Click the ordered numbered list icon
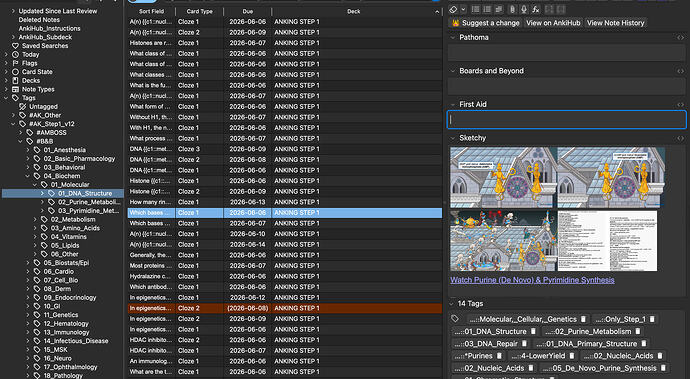This screenshot has height=379, width=690. (x=487, y=9)
